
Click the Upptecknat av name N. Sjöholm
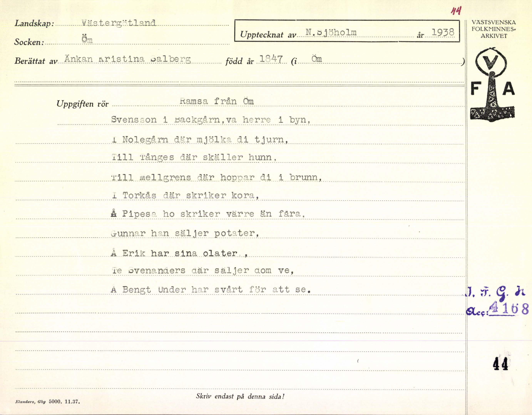[x=331, y=32]
